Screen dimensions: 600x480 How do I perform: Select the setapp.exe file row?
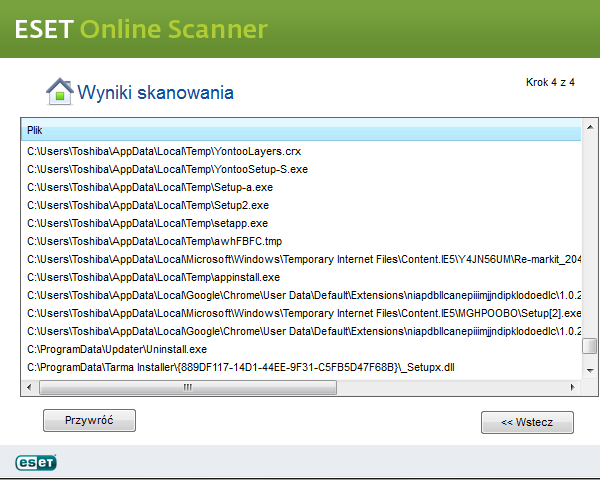point(301,224)
